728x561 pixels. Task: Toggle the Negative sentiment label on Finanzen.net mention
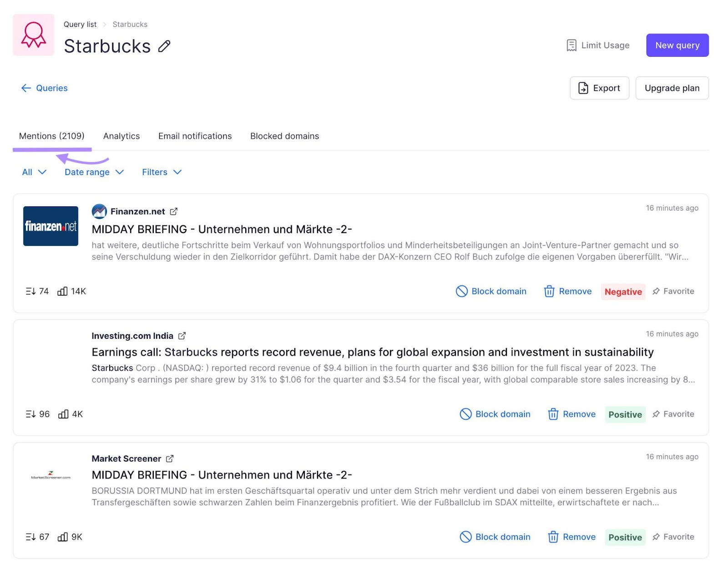pyautogui.click(x=623, y=291)
